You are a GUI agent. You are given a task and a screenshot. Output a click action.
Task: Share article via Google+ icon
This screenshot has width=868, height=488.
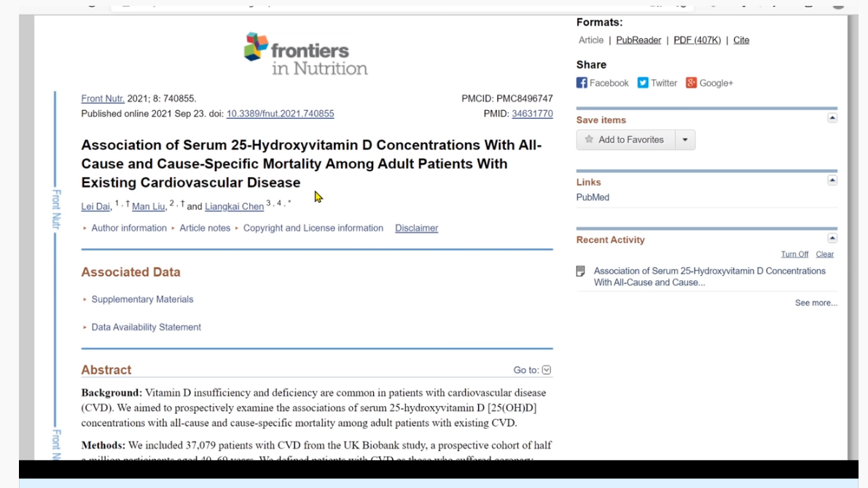click(x=692, y=83)
